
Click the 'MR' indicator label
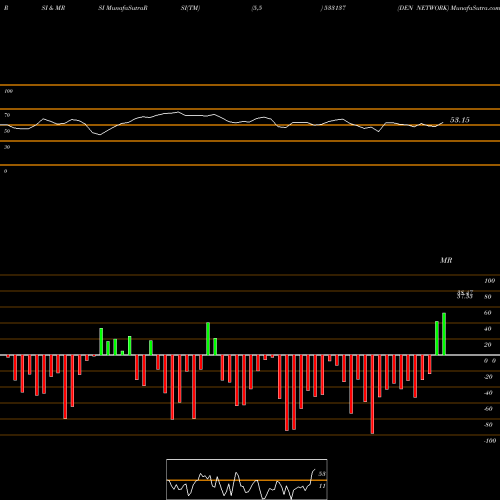(x=446, y=260)
